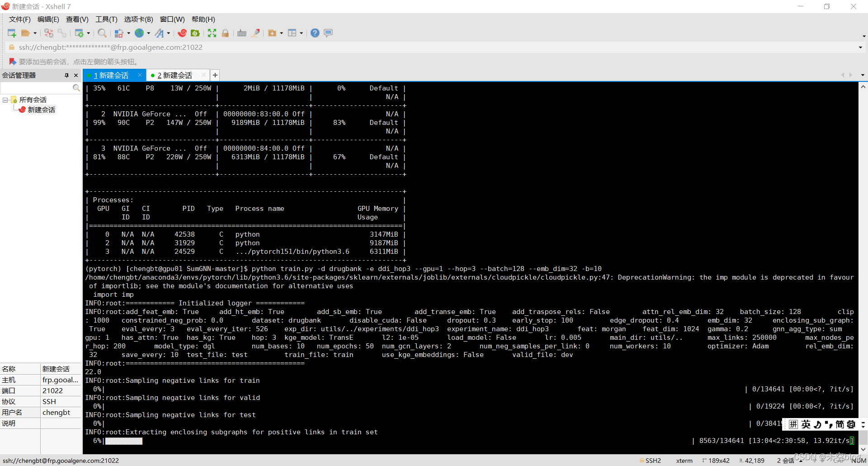Screen dimensions: 868x466
Task: Click the Help question mark icon
Action: click(x=315, y=33)
